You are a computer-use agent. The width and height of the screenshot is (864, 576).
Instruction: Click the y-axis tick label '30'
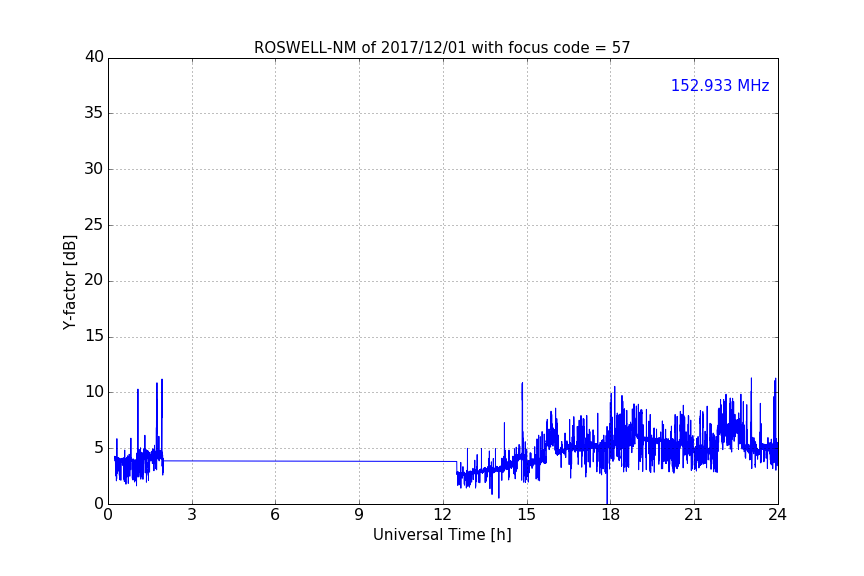click(x=94, y=169)
